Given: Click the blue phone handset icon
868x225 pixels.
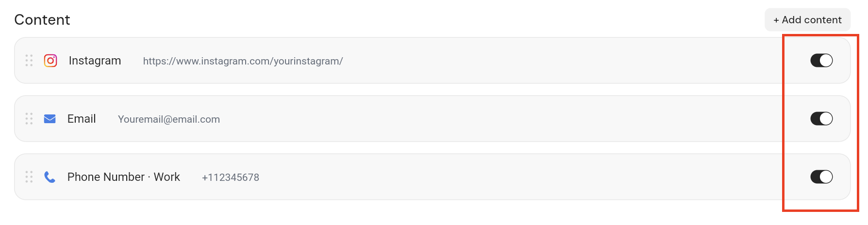Looking at the screenshot, I should click(x=50, y=177).
